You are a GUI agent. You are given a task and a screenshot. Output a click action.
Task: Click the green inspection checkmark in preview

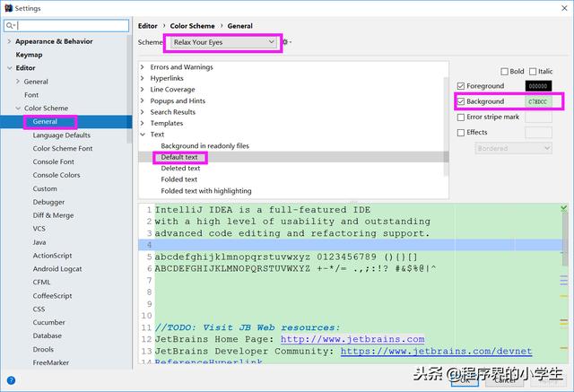point(564,208)
